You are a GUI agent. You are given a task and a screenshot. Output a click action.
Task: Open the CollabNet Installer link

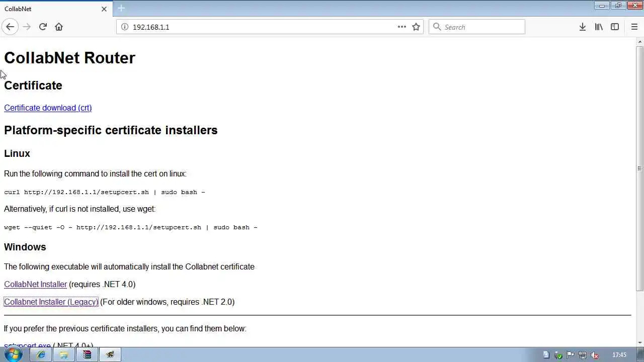coord(35,284)
